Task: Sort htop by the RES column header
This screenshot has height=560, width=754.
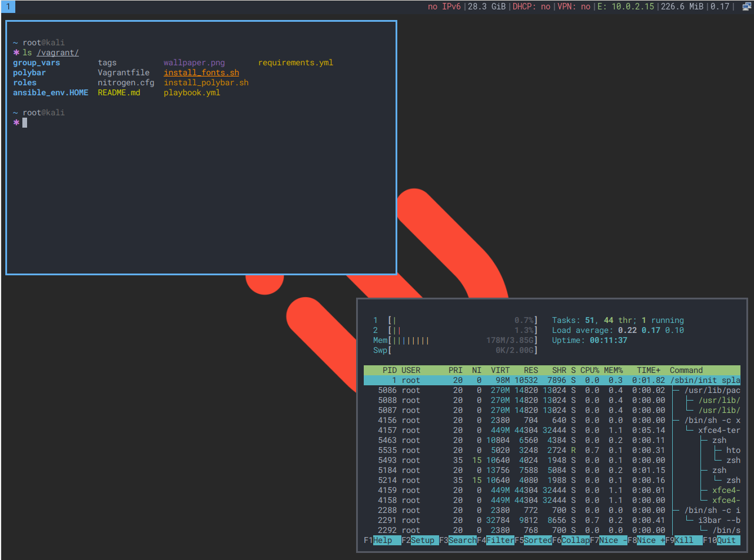Action: pos(531,370)
